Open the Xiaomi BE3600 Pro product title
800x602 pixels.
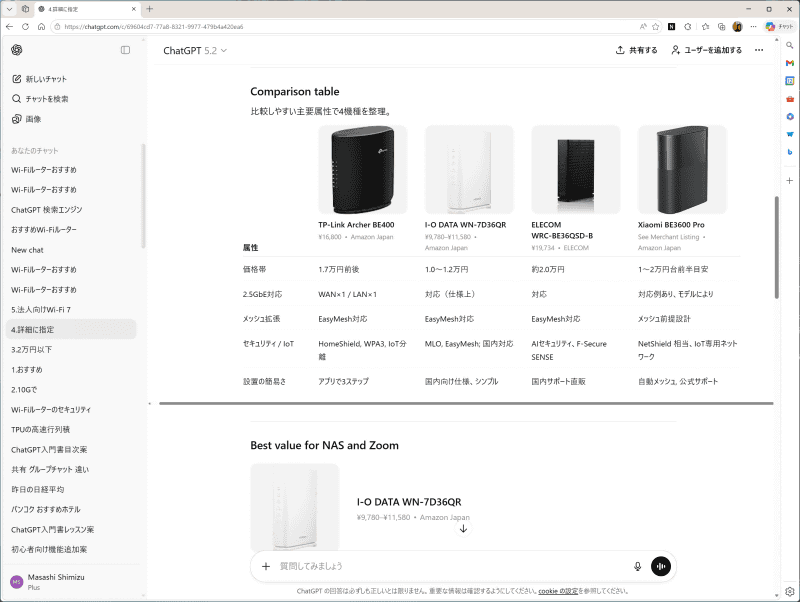(671, 225)
